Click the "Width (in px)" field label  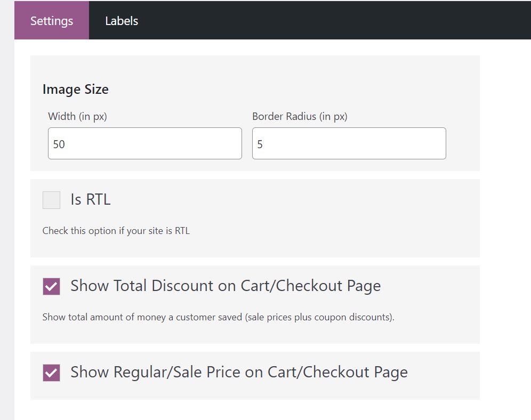(x=77, y=116)
